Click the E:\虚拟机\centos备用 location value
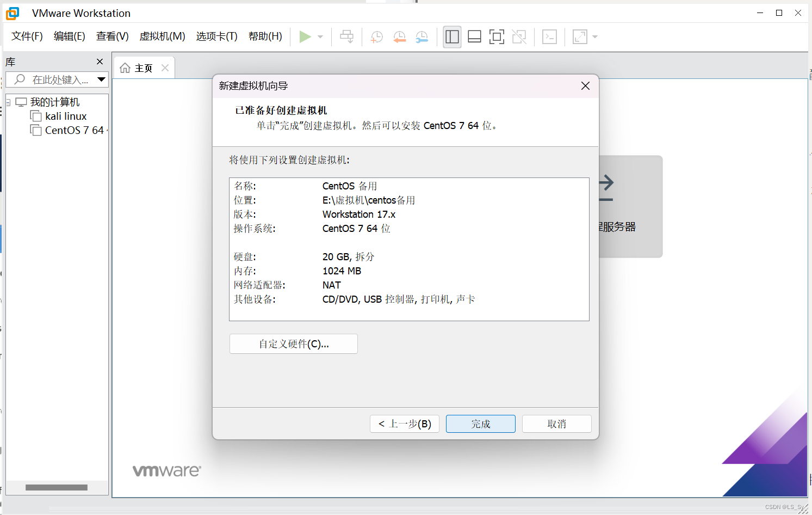 369,200
